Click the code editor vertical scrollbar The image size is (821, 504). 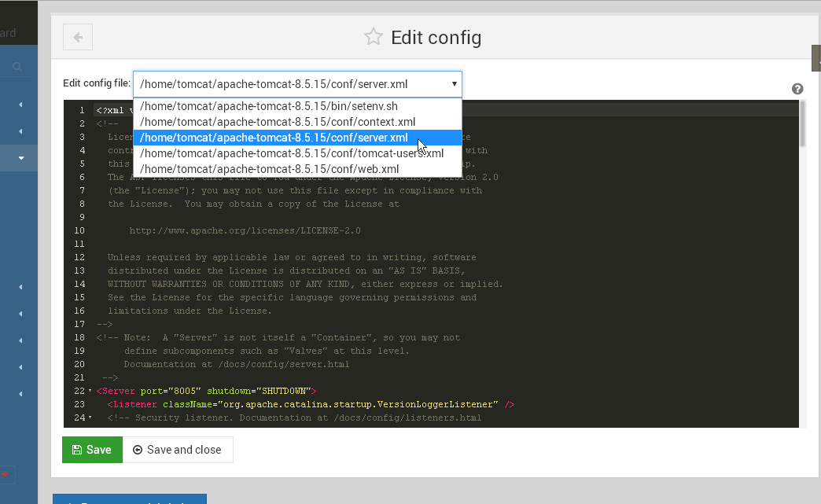(x=803, y=124)
